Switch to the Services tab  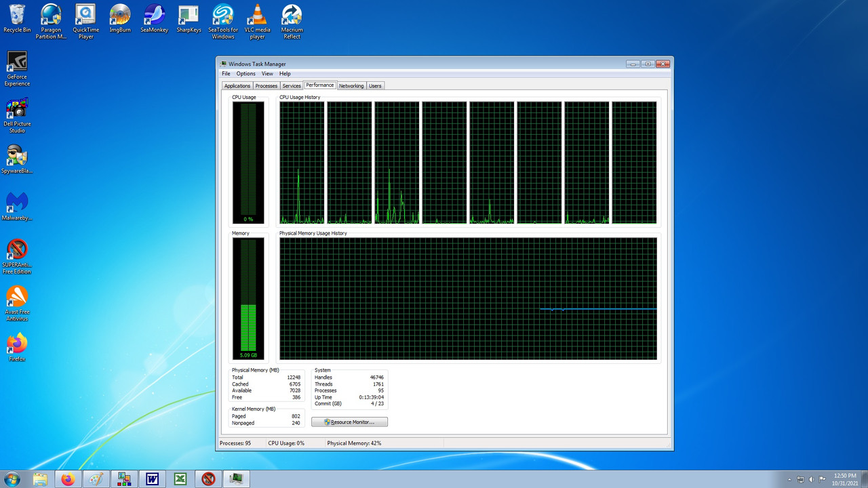tap(292, 86)
